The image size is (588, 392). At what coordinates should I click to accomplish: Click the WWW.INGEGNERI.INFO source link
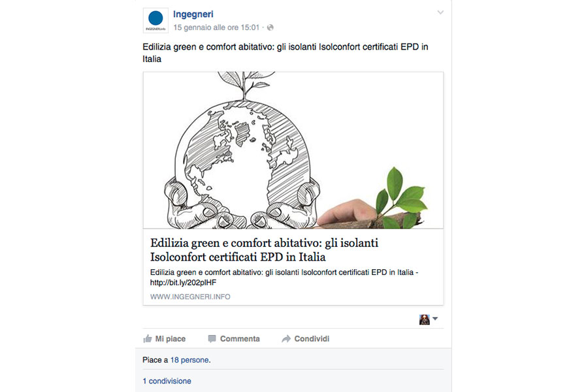(190, 297)
